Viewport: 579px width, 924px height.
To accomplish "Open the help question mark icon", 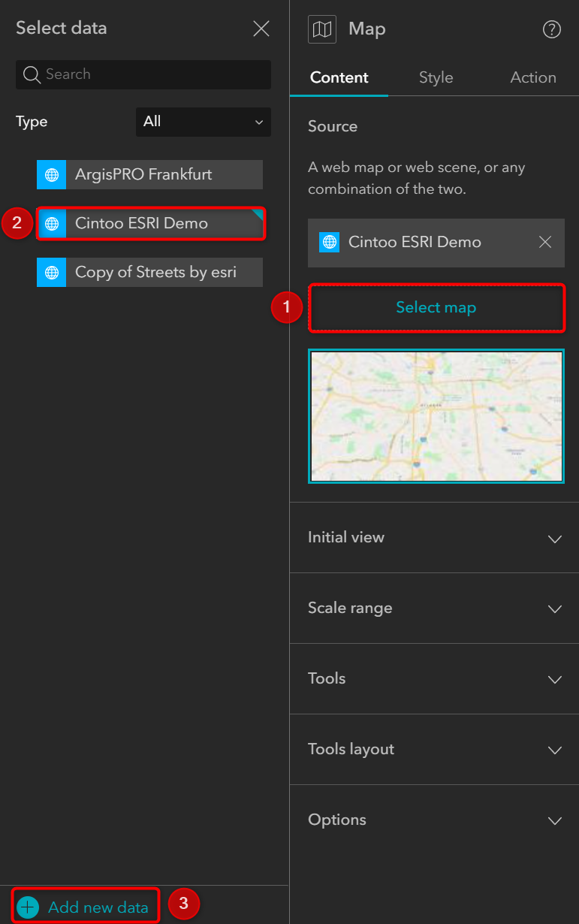I will (x=552, y=29).
